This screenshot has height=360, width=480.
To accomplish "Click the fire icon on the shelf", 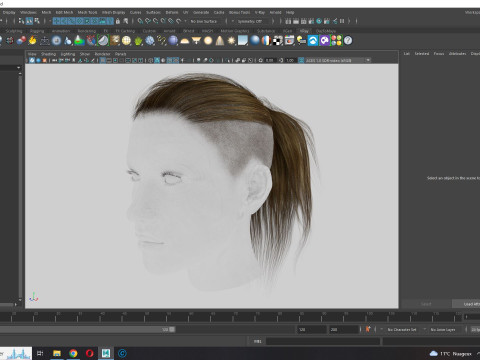I will [x=32, y=41].
